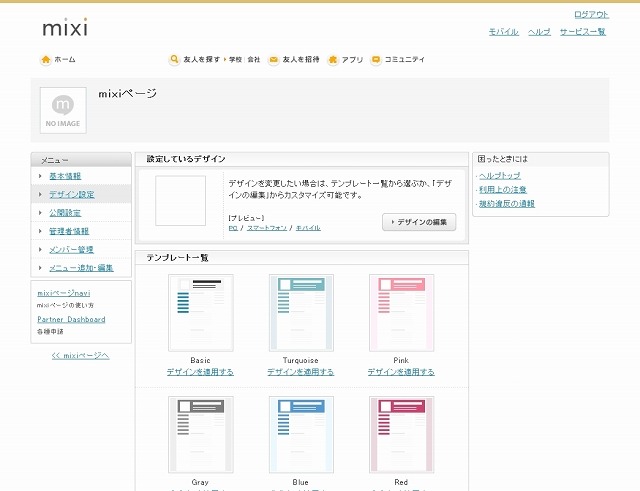Viewport: 640px width, 491px height.
Task: Open メニュー追加・編集 in the side menu
Action: [81, 268]
